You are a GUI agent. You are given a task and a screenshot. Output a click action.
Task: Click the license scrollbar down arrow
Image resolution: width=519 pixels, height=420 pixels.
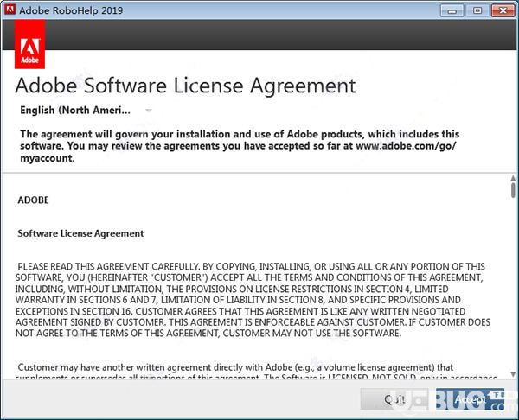click(x=513, y=374)
